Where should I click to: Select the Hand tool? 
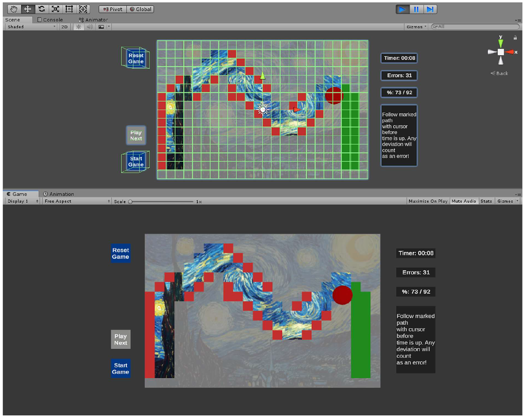coord(14,9)
